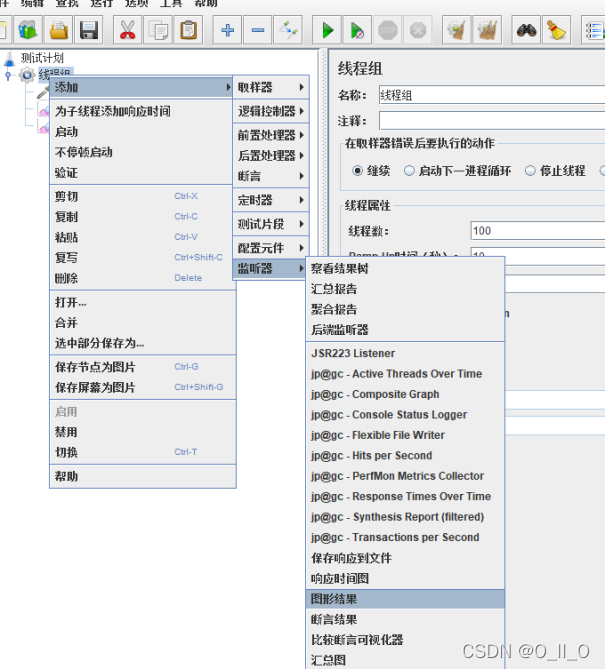This screenshot has width=605, height=670.
Task: Add 图形结果 listener
Action: point(405,599)
